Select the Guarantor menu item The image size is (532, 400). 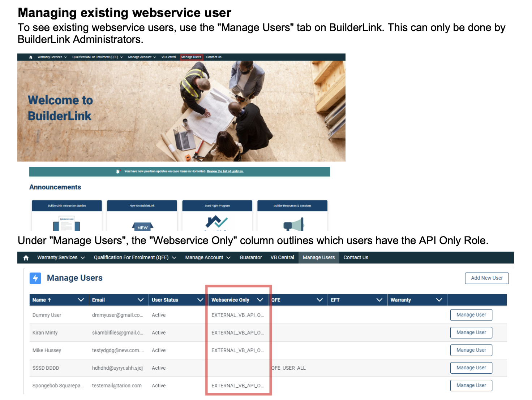pos(250,257)
